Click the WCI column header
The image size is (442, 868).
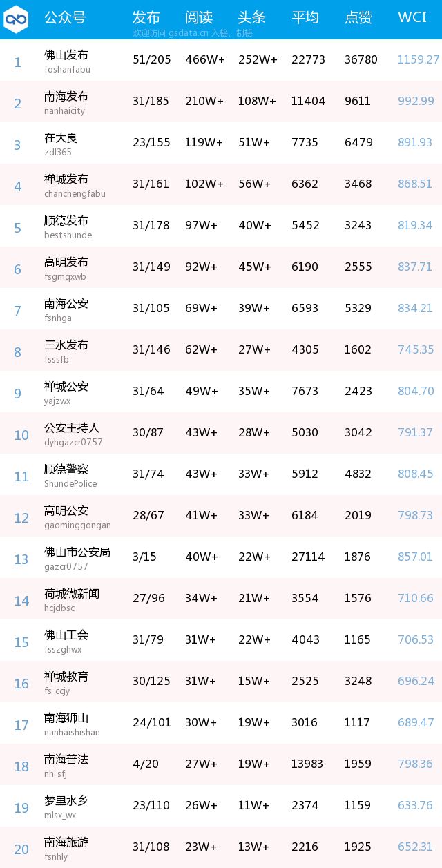coord(412,17)
